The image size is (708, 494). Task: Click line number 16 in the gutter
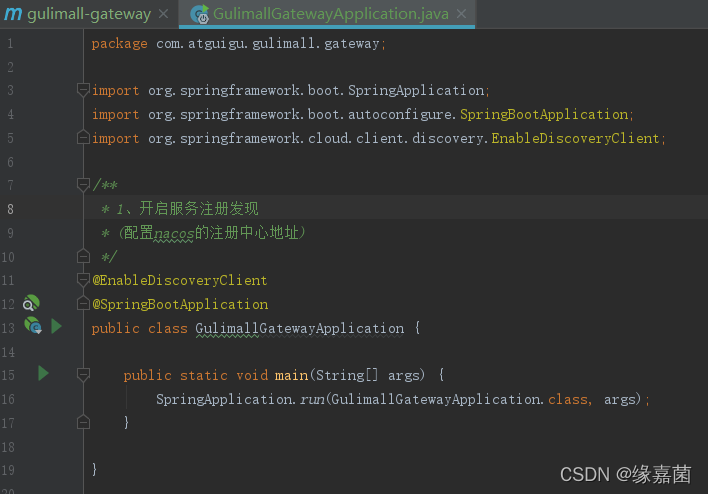click(x=8, y=399)
